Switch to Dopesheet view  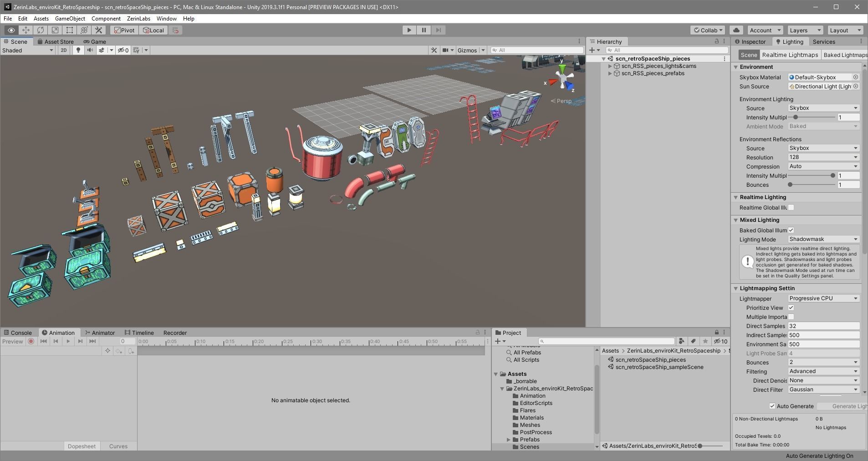(x=82, y=446)
